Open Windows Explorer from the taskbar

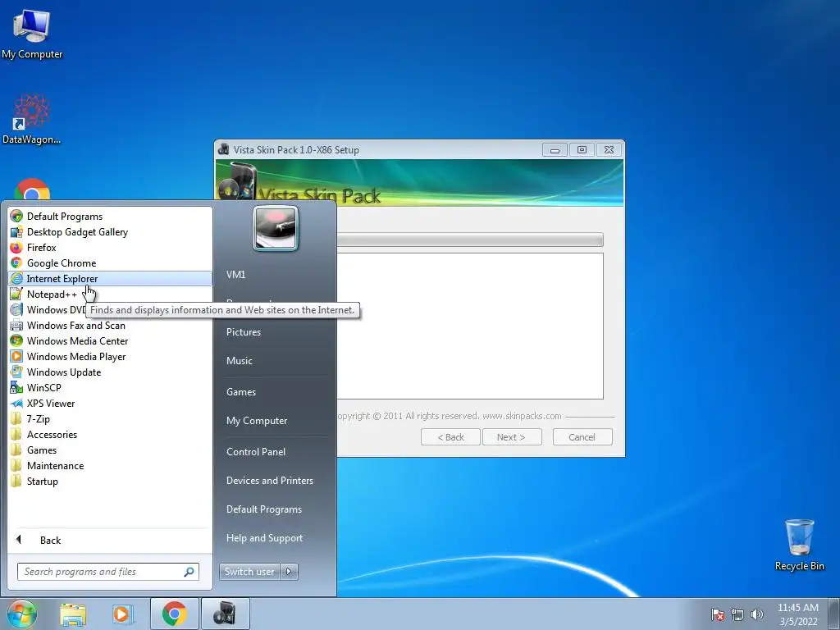point(73,614)
